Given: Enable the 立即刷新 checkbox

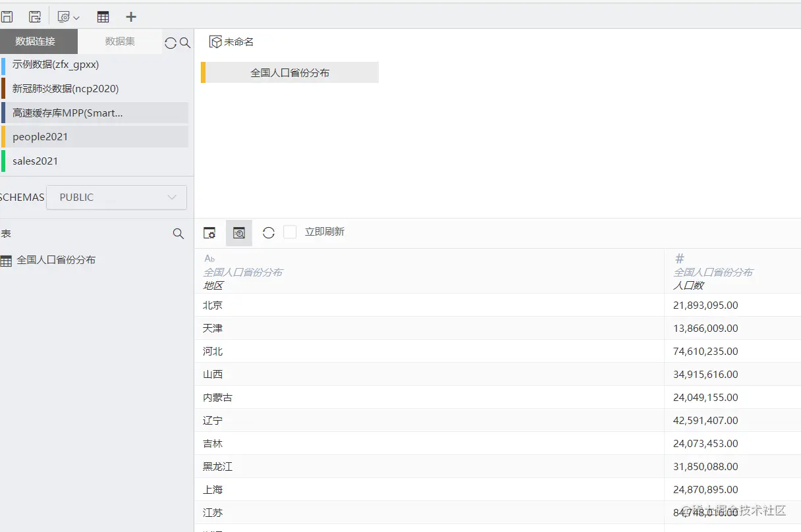Looking at the screenshot, I should pyautogui.click(x=290, y=232).
